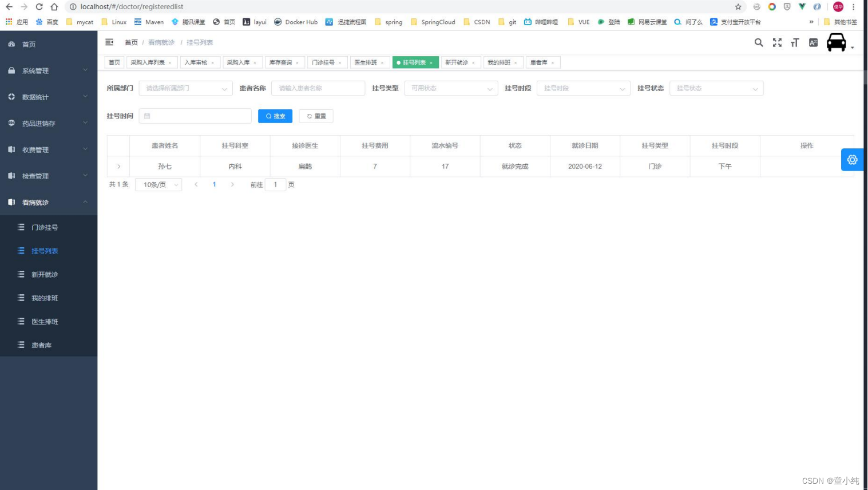Toggle fullscreen mode icon in header
868x490 pixels.
[x=777, y=42]
